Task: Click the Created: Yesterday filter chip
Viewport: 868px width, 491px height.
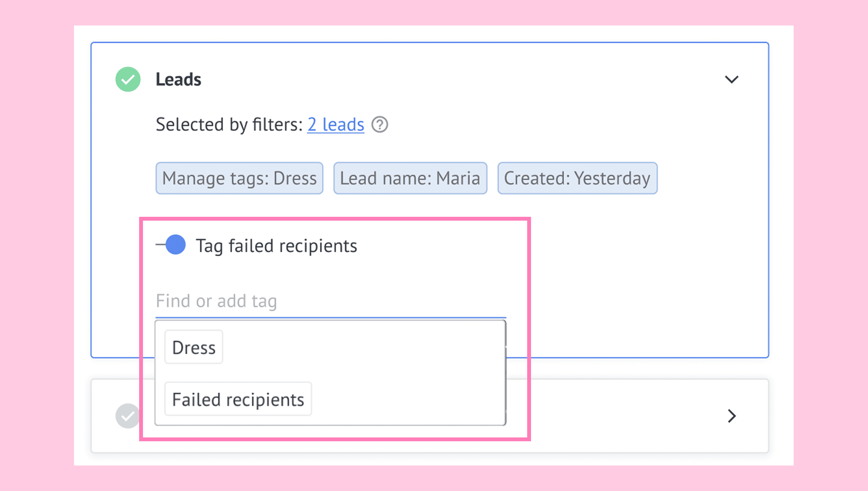Action: [x=577, y=178]
